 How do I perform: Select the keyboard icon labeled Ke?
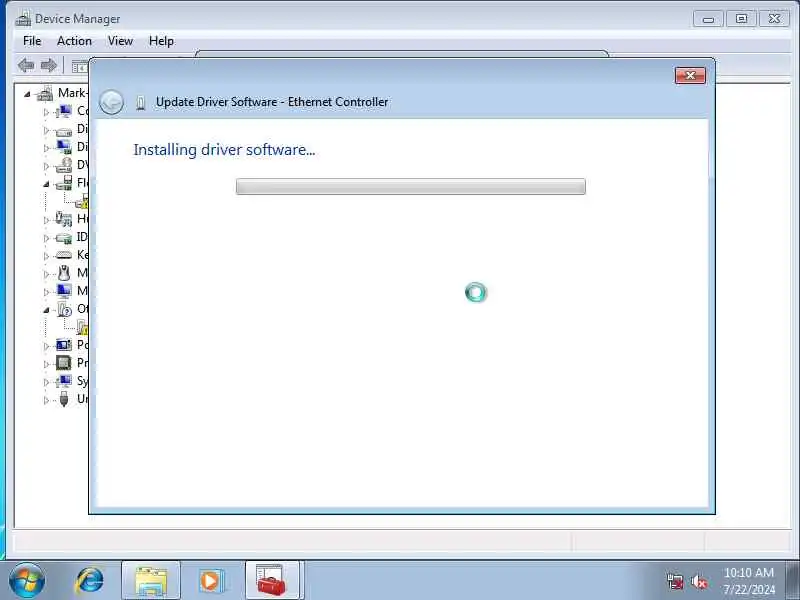(64, 255)
